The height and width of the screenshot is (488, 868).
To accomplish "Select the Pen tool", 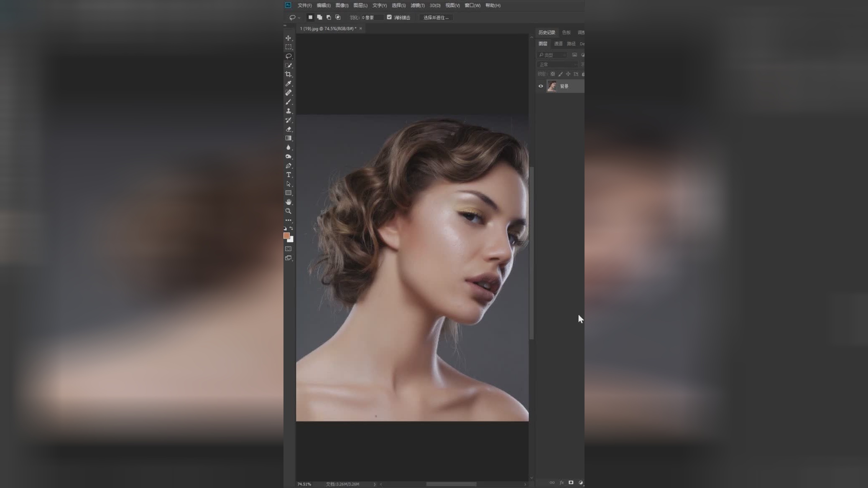I will [288, 166].
